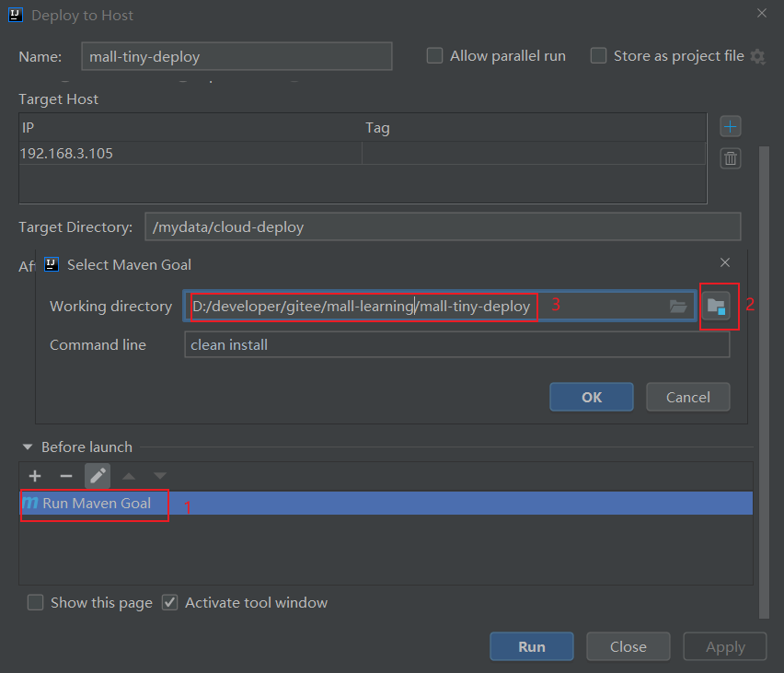Image resolution: width=784 pixels, height=673 pixels.
Task: Click the blue Run button
Action: click(x=531, y=646)
